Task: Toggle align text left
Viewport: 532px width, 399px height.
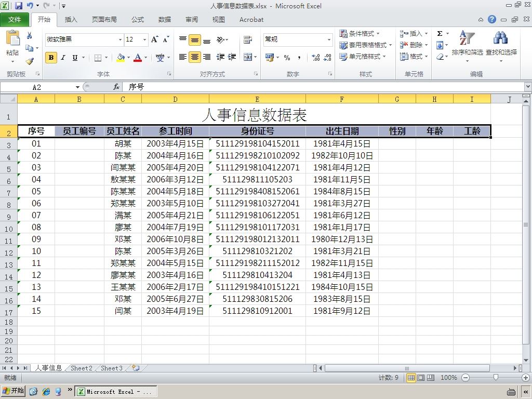Action: [x=182, y=57]
